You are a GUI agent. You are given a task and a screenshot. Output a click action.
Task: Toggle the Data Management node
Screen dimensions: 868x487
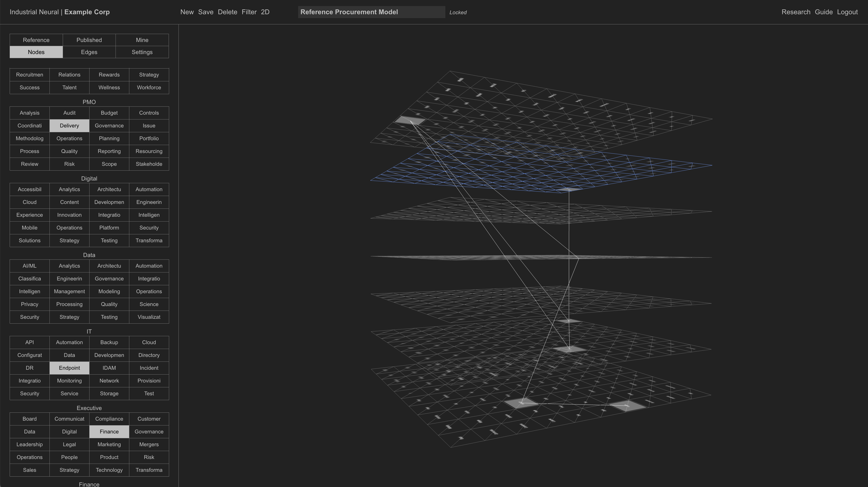[x=69, y=292]
